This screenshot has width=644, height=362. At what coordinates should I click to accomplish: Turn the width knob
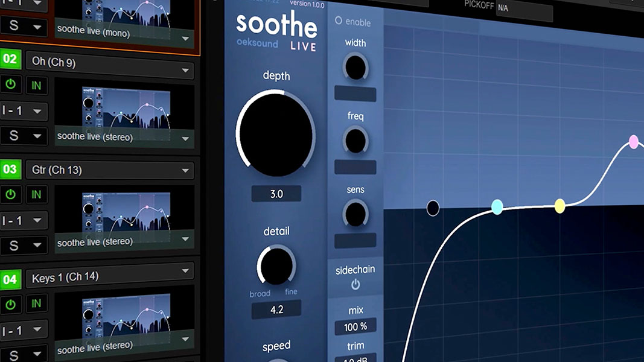(355, 66)
